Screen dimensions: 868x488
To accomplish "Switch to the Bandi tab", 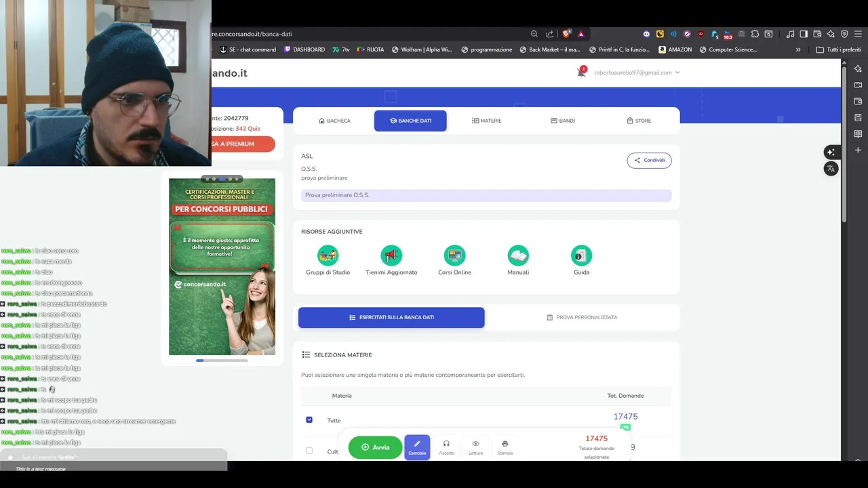I will coord(563,121).
